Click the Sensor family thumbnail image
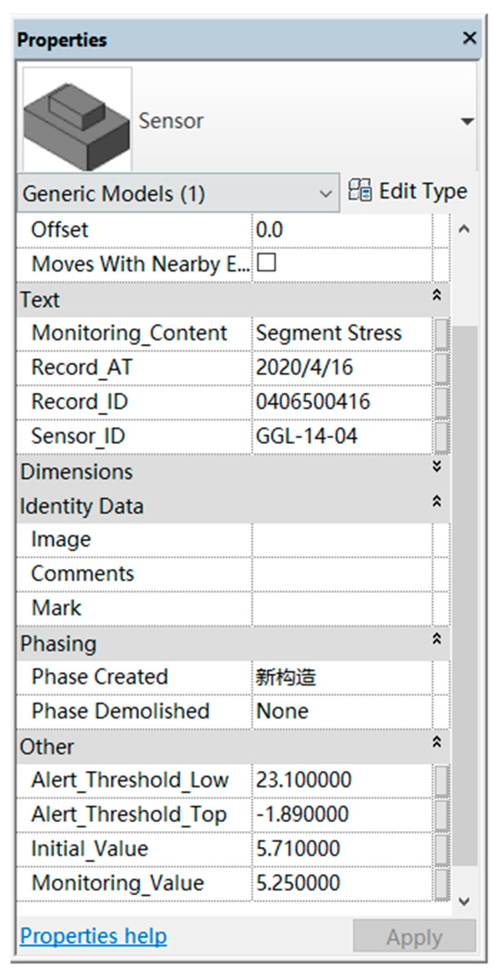 [77, 120]
